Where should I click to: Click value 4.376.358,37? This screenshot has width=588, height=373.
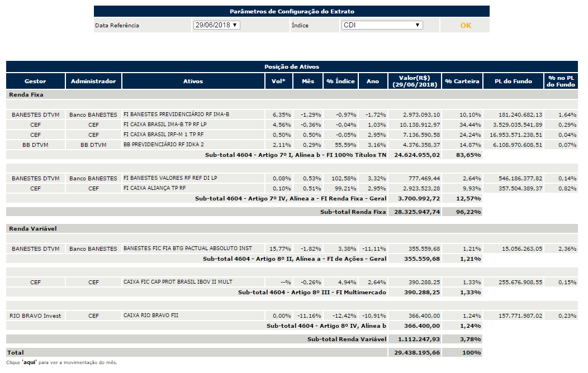coord(421,145)
